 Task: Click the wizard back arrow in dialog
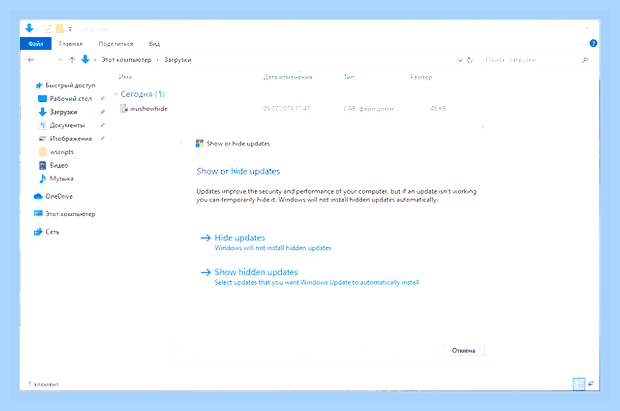[182, 143]
